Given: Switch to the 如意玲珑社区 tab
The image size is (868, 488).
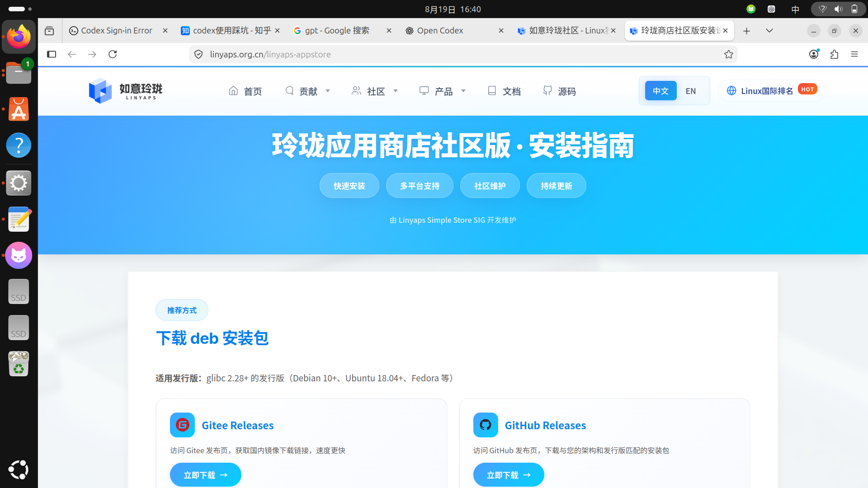Looking at the screenshot, I should coord(566,31).
